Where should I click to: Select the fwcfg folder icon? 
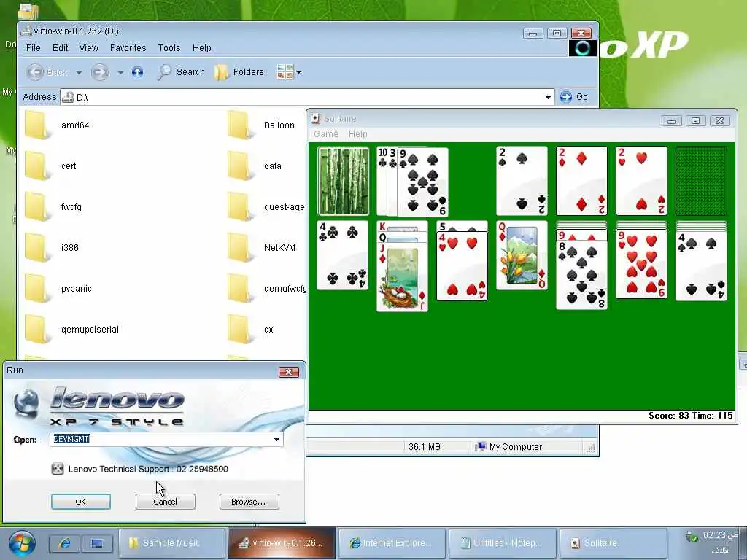[x=37, y=206]
